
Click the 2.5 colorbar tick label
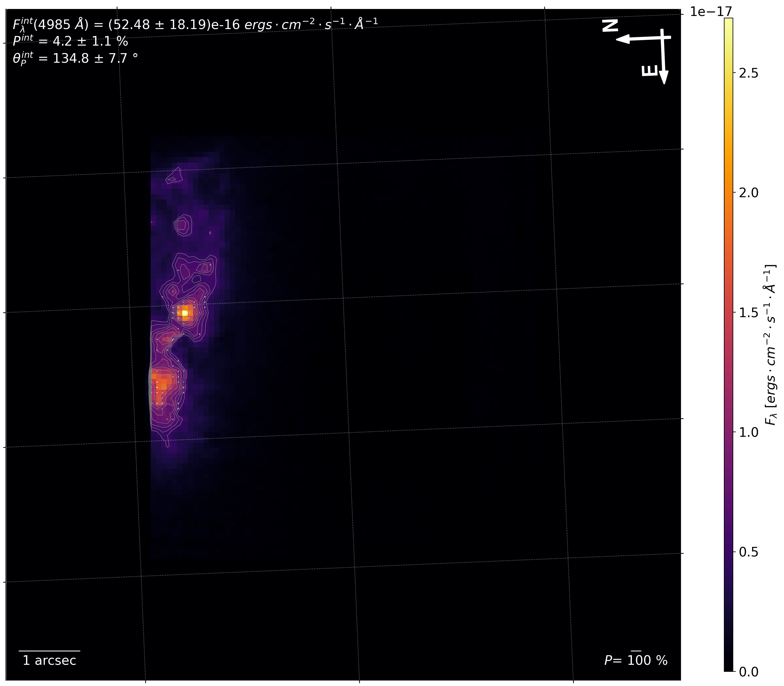click(x=748, y=73)
